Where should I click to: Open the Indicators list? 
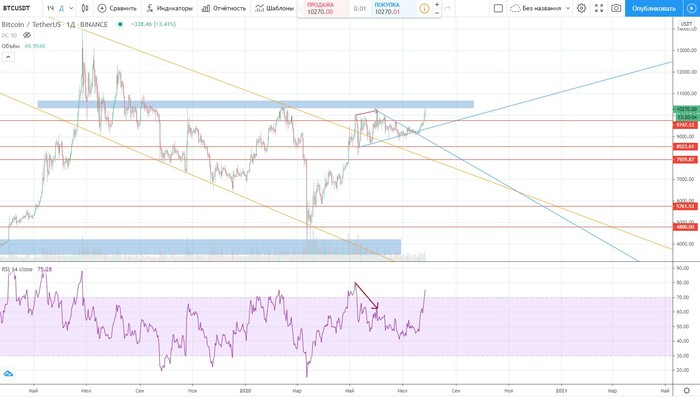(170, 8)
